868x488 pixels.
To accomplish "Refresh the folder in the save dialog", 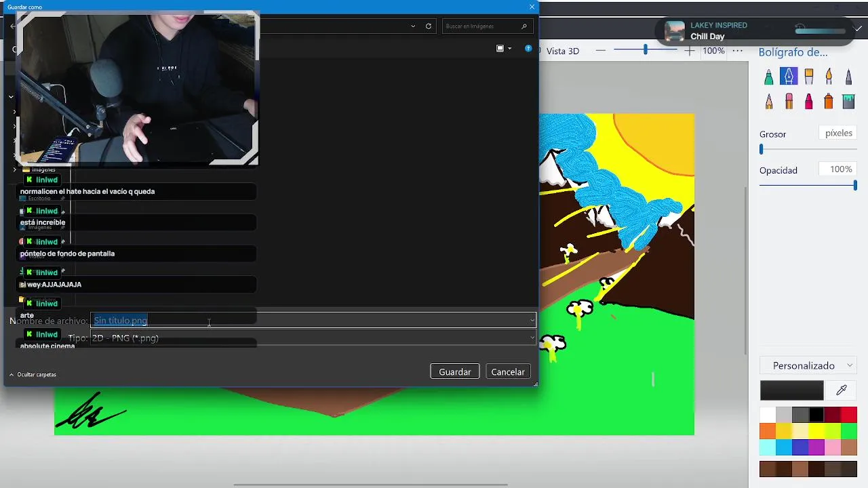I will pyautogui.click(x=429, y=26).
